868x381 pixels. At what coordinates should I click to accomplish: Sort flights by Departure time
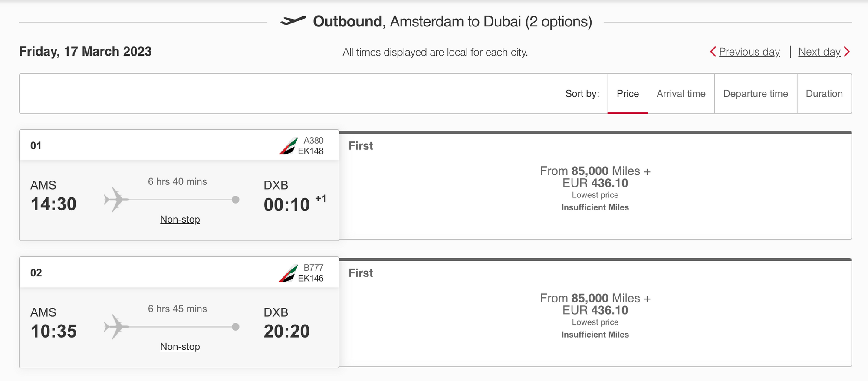(756, 94)
